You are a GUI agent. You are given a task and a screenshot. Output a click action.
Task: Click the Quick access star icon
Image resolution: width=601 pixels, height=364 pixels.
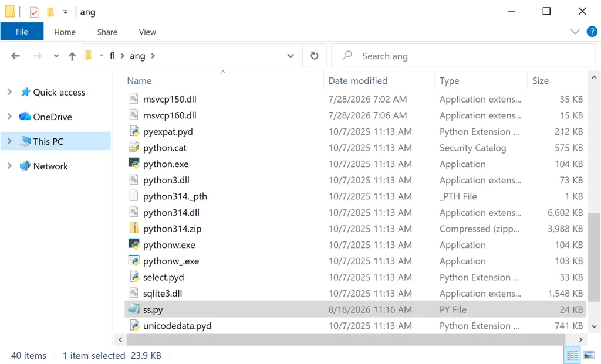pyautogui.click(x=25, y=92)
